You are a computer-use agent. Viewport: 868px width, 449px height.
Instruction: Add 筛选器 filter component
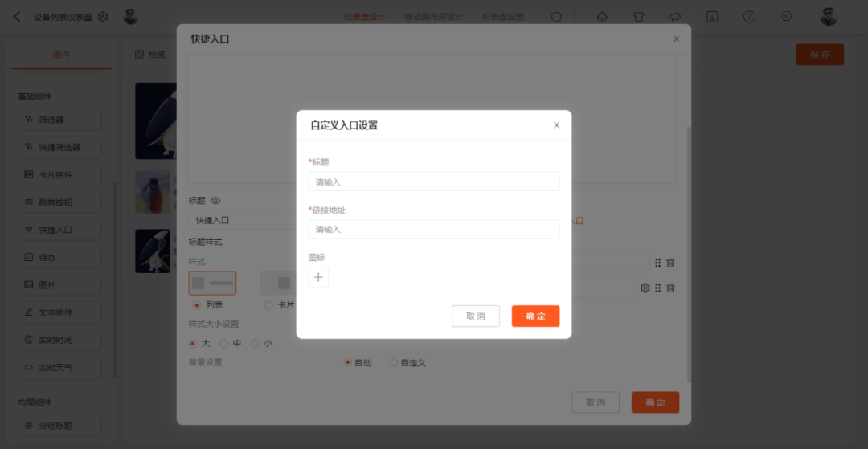click(x=59, y=120)
